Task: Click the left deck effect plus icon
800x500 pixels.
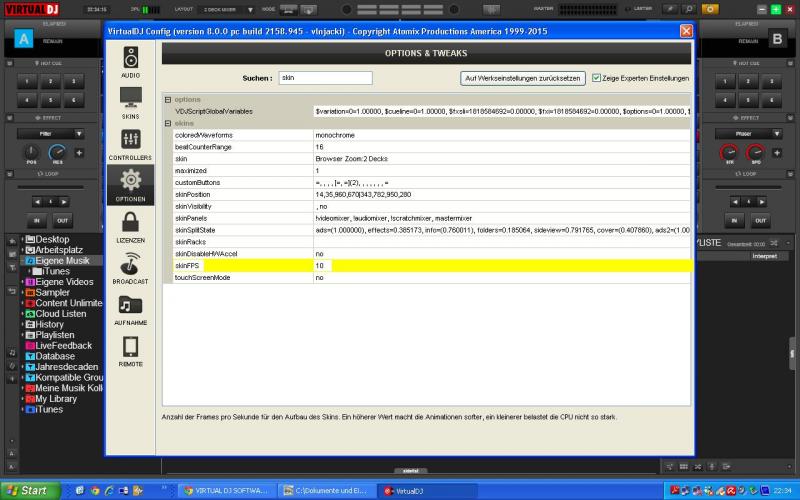Action: click(x=79, y=153)
